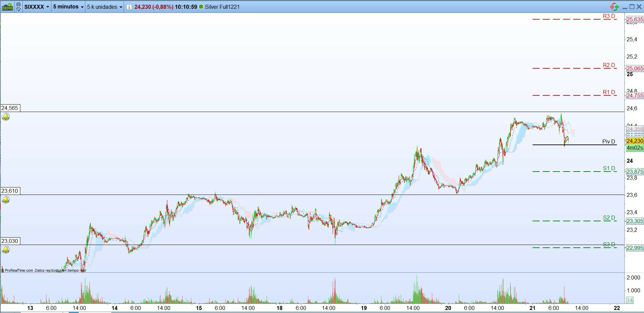The image size is (644, 313).
Task: Click the 2.000 volume scale label
Action: click(633, 277)
